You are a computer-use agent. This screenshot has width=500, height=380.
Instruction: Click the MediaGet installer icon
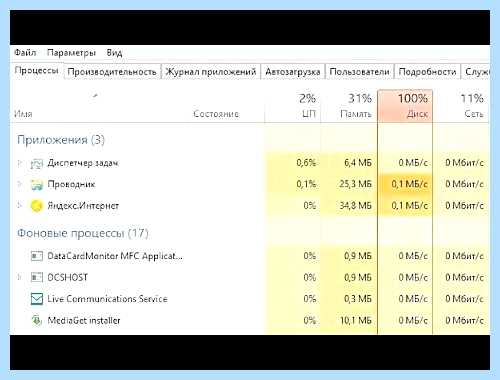pos(37,320)
